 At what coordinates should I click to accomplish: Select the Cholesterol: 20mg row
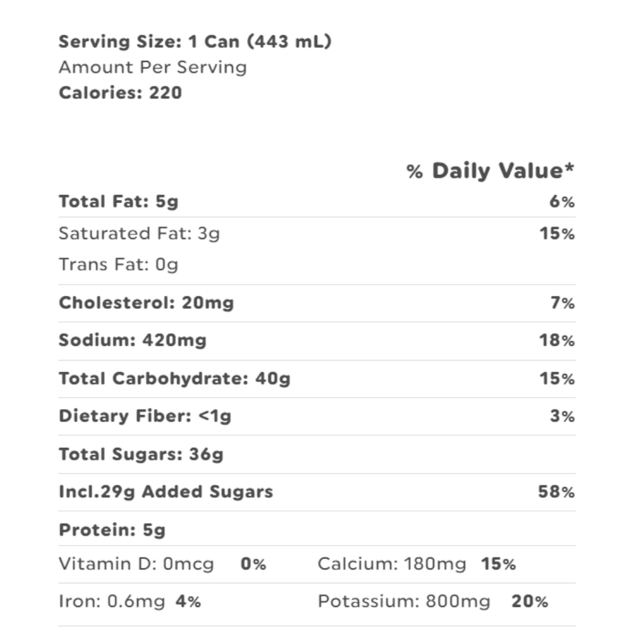[146, 303]
